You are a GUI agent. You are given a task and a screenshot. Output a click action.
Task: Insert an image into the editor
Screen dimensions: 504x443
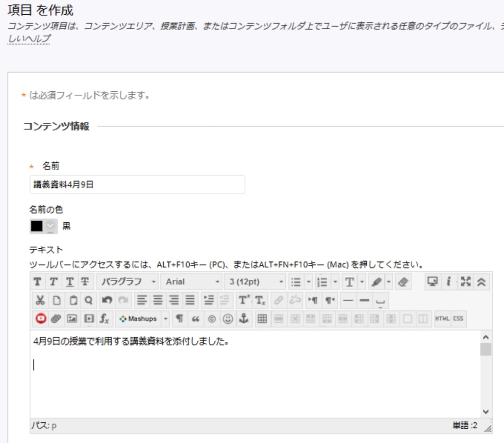coord(72,319)
